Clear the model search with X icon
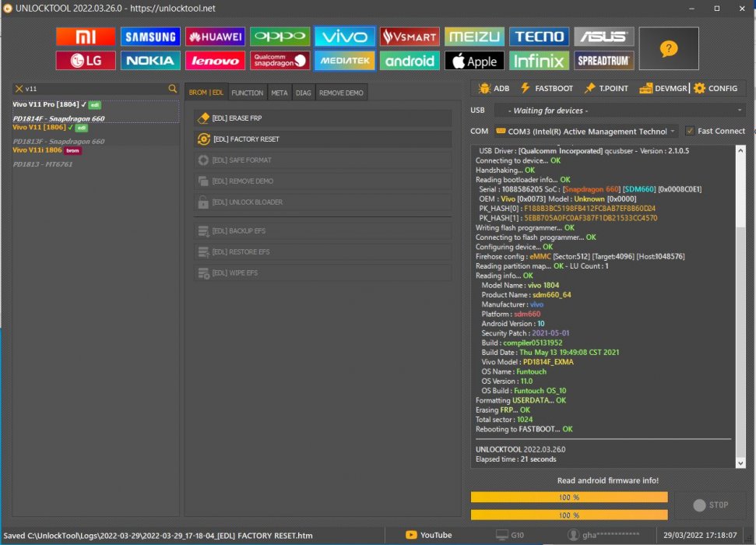Viewport: 756px width, 545px height. tap(19, 89)
